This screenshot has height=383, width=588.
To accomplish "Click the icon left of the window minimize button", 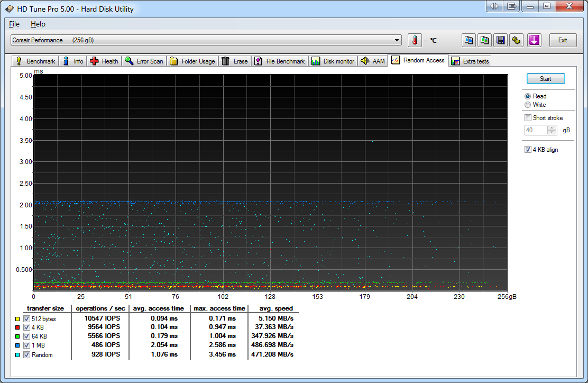I will point(511,6).
